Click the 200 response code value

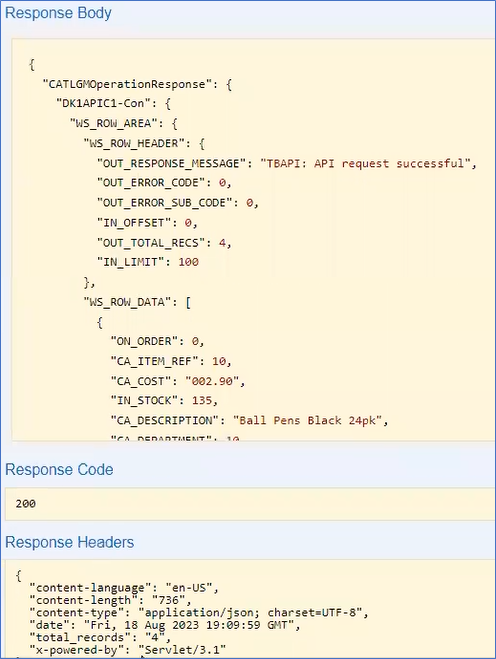click(26, 503)
